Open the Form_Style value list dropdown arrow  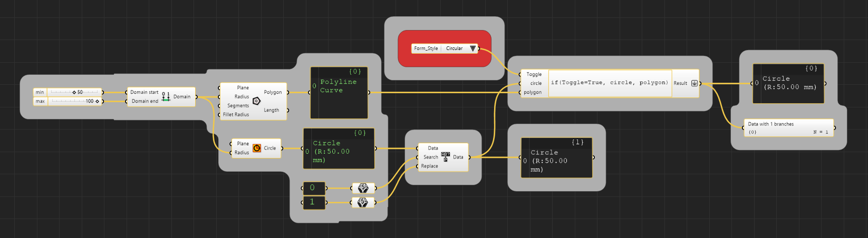[473, 48]
